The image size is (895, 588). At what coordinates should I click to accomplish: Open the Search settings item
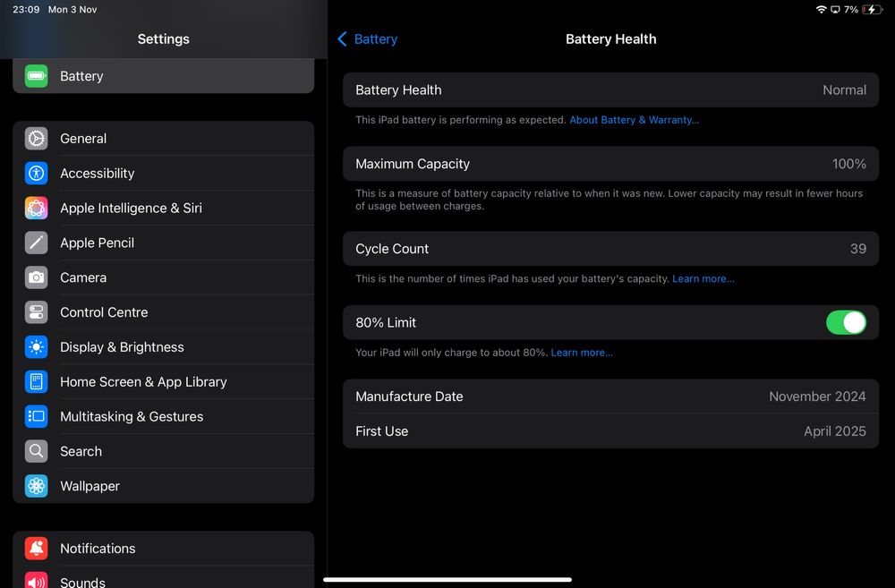(81, 452)
